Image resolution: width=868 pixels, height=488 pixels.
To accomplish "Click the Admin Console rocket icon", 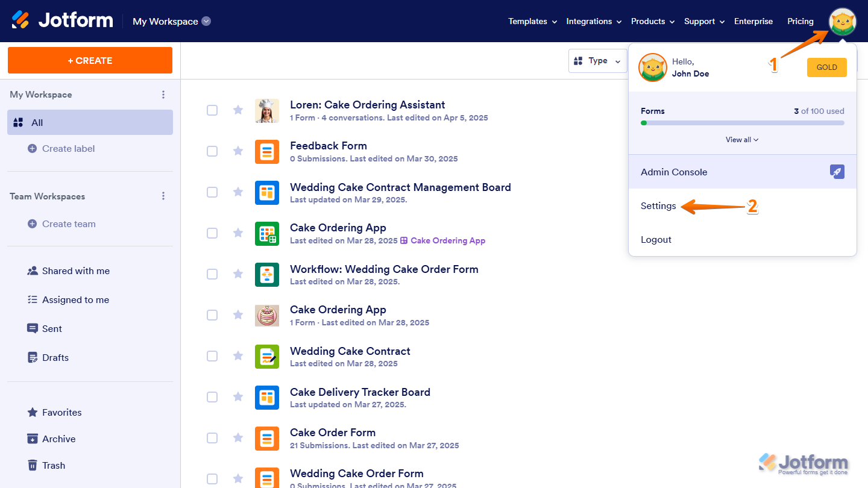I will coord(837,172).
